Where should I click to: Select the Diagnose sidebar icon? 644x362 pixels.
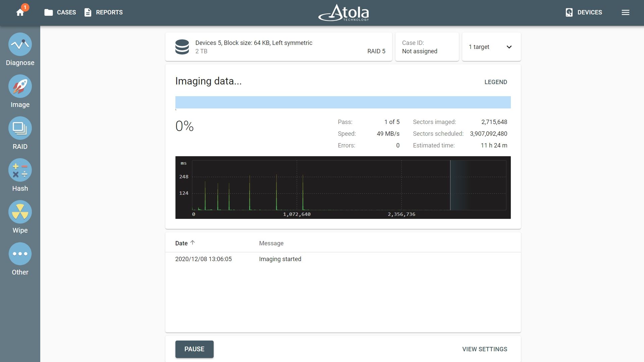[20, 44]
